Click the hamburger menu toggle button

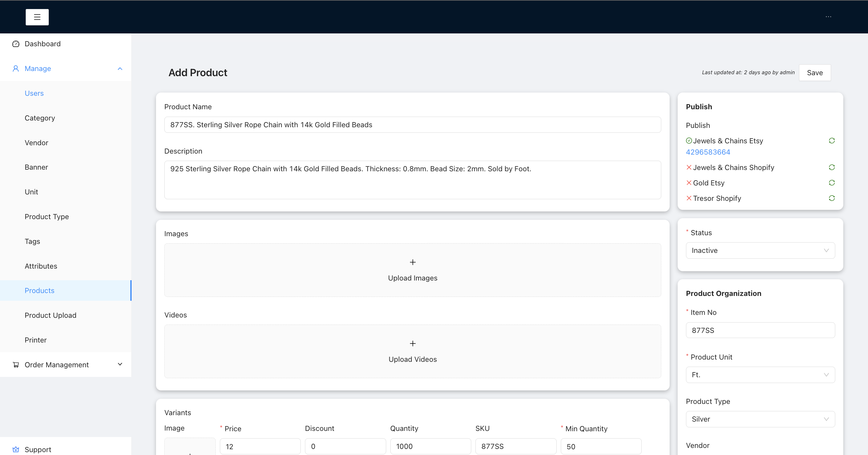pyautogui.click(x=37, y=17)
